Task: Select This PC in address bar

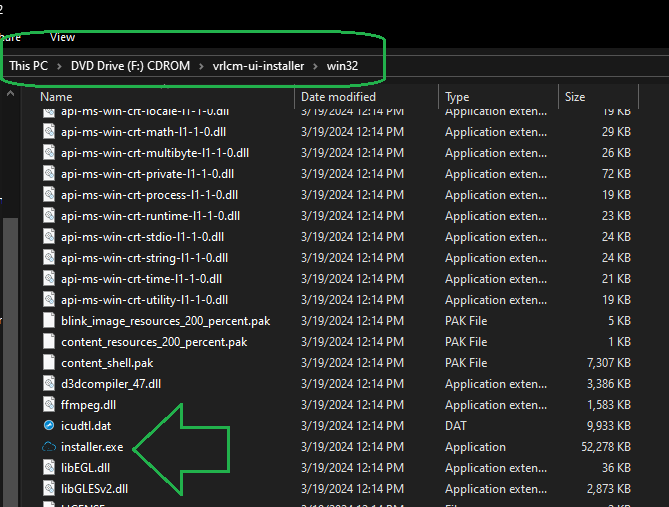Action: 29,66
